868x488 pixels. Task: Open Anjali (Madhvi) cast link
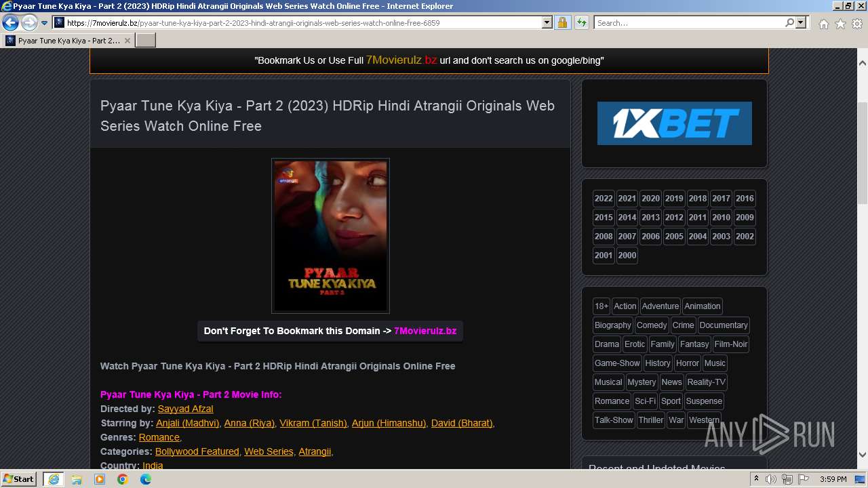188,423
